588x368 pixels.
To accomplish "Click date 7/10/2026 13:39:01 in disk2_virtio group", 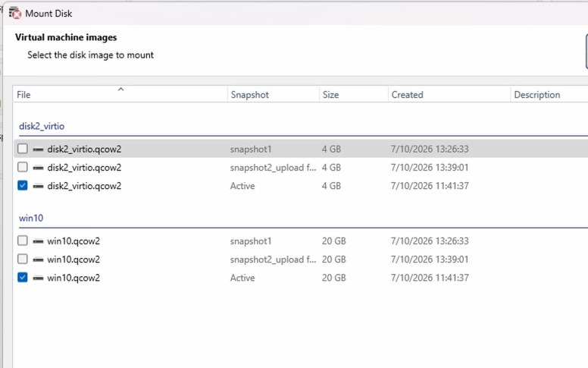I will click(x=430, y=168).
